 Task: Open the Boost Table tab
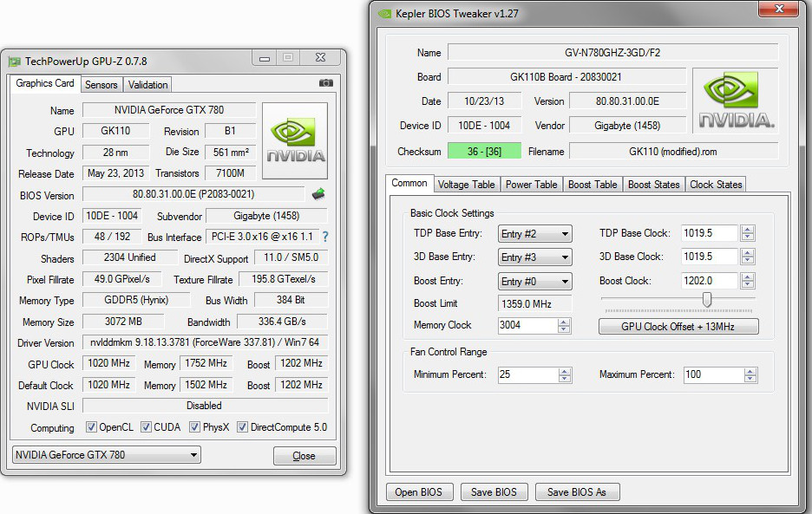[x=593, y=185]
